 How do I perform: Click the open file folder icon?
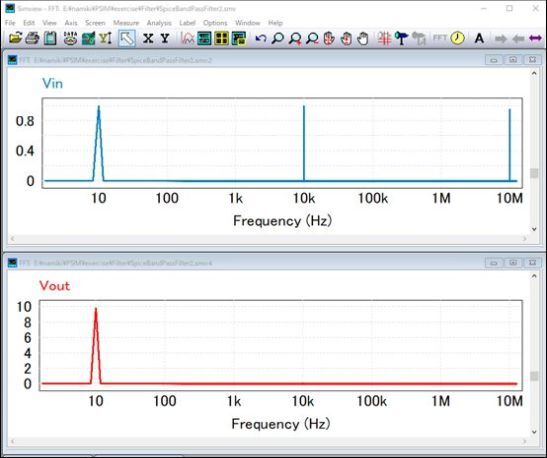click(x=15, y=38)
